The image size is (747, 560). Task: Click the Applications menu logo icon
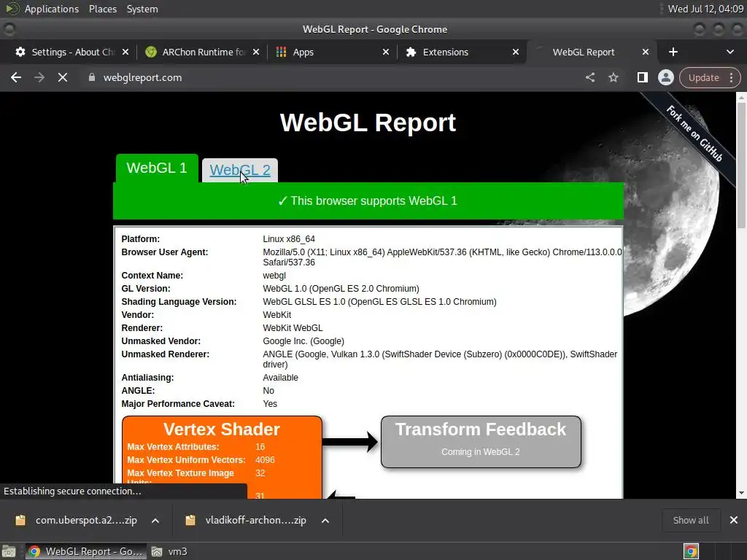[x=12, y=9]
